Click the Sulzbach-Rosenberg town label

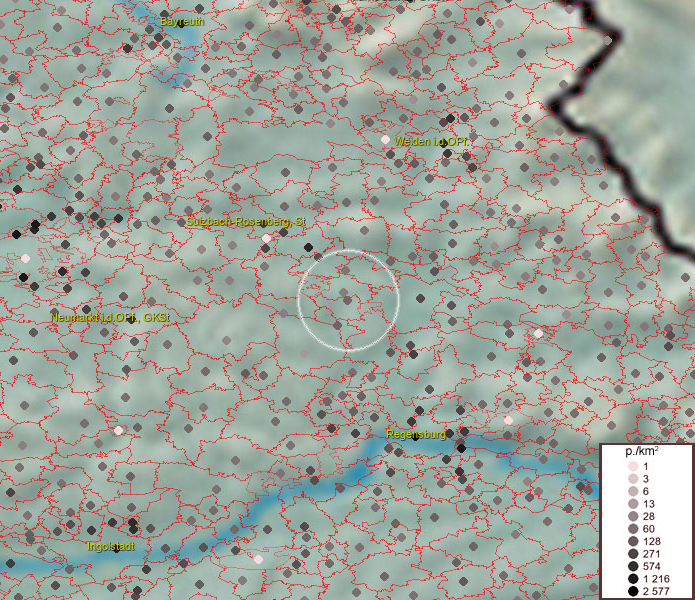point(245,221)
